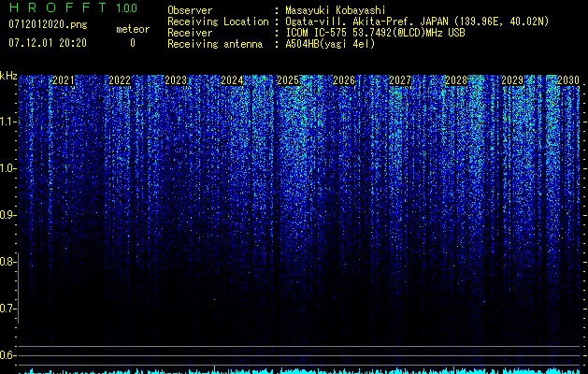Click the observer name Masayuki Kobayashi
Viewport: 588px width, 374px height.
[336, 10]
